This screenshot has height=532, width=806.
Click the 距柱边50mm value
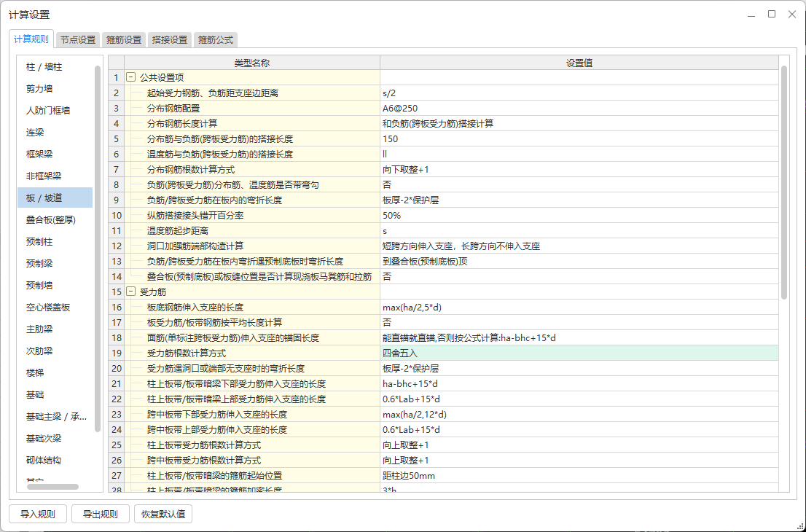pos(579,475)
